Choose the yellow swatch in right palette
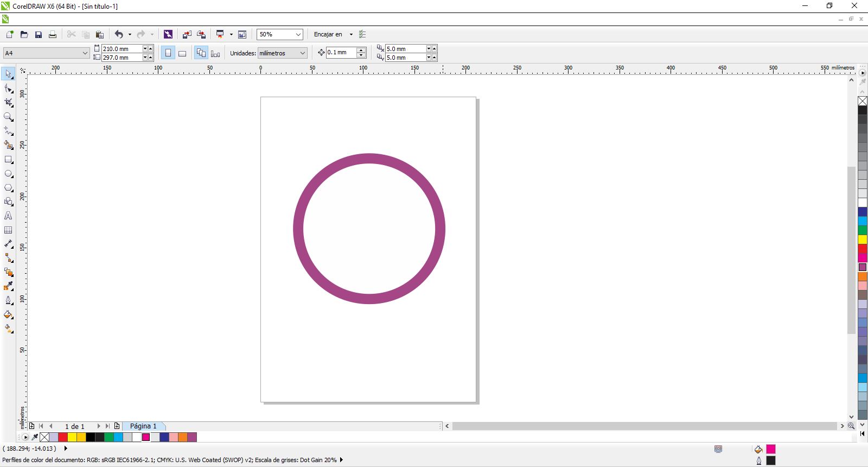 (863, 239)
